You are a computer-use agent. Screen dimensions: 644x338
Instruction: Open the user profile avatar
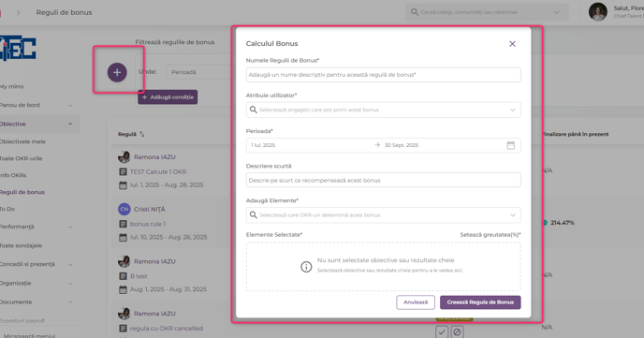[597, 12]
